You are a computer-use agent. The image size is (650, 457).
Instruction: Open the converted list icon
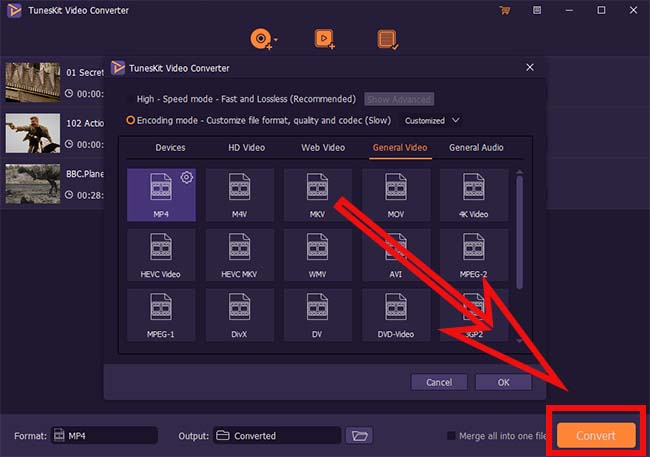(388, 39)
